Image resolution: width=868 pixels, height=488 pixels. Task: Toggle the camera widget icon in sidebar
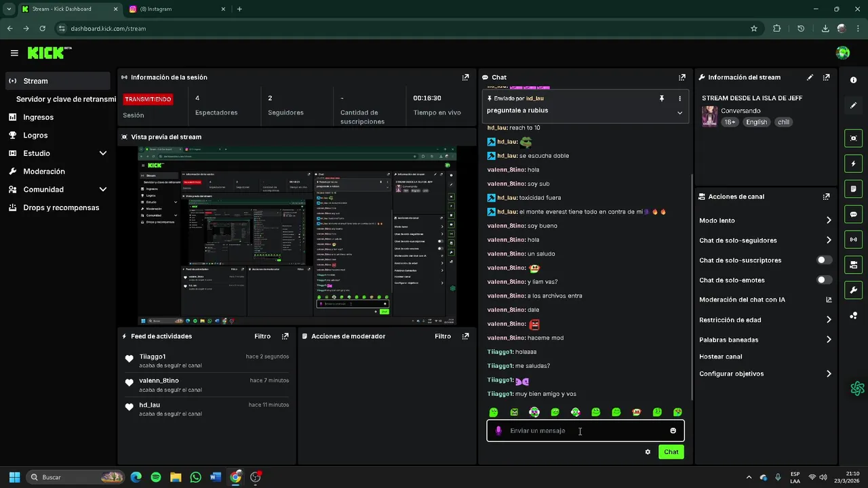[x=853, y=264]
